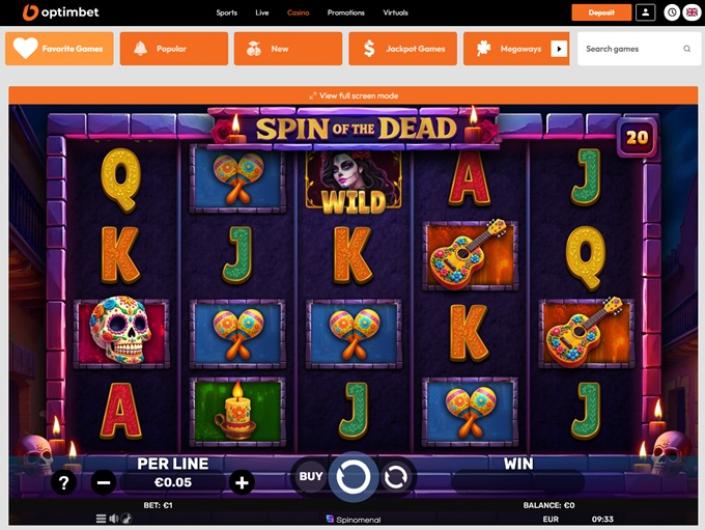Spin the reels with center button
The height and width of the screenshot is (530, 705).
coord(353,477)
